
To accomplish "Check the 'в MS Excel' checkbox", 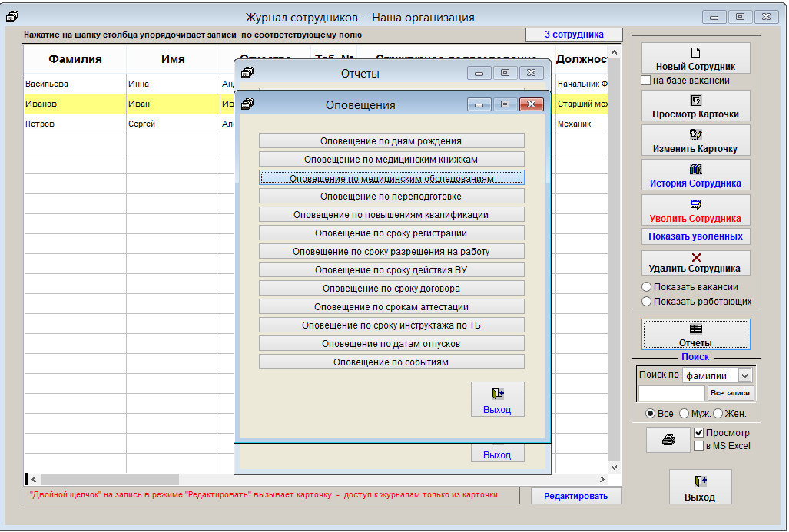I will [698, 446].
